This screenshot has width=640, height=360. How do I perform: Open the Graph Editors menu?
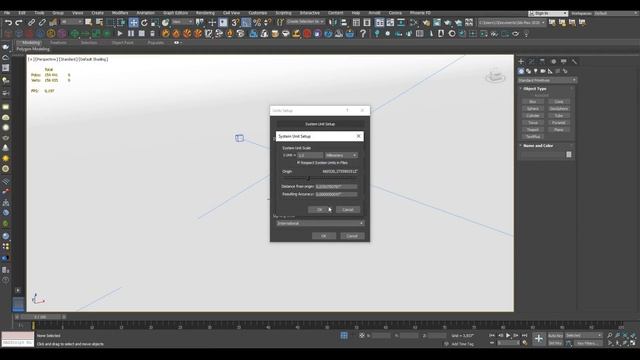(x=176, y=13)
